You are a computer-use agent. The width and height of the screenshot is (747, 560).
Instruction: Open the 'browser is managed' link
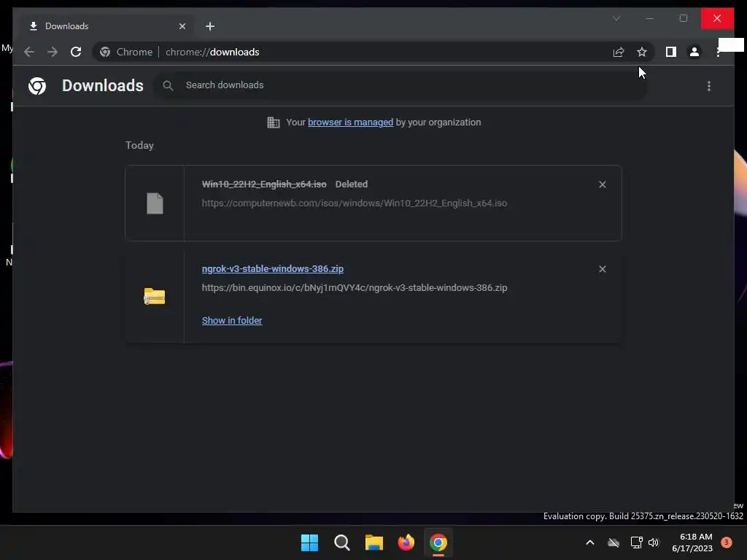[350, 122]
